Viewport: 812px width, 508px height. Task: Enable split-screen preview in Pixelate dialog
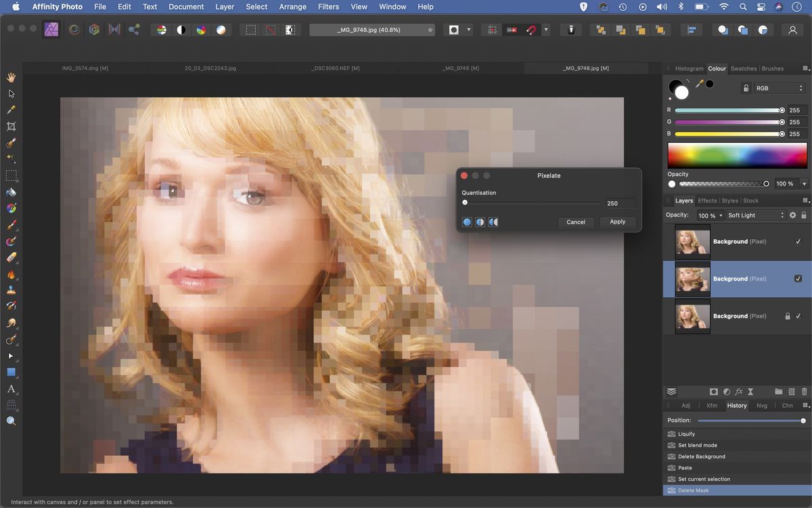point(480,221)
